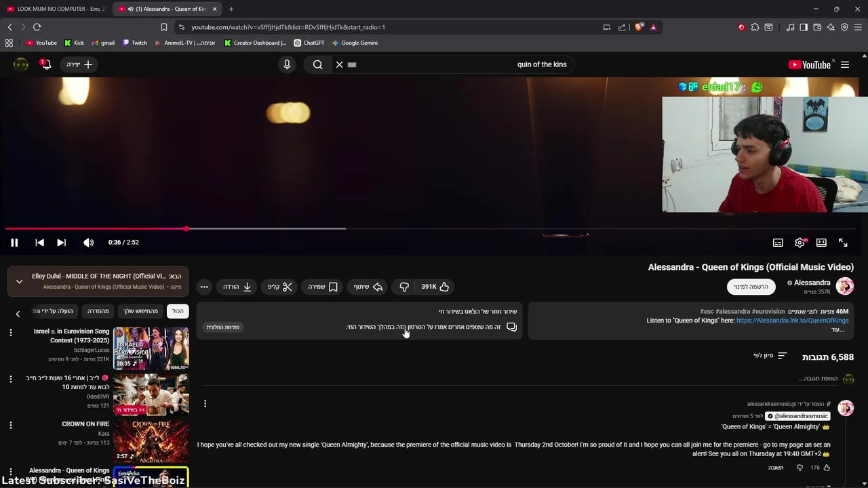868x488 pixels.
Task: Open the Brave Rewards triangle icon
Action: click(x=653, y=27)
